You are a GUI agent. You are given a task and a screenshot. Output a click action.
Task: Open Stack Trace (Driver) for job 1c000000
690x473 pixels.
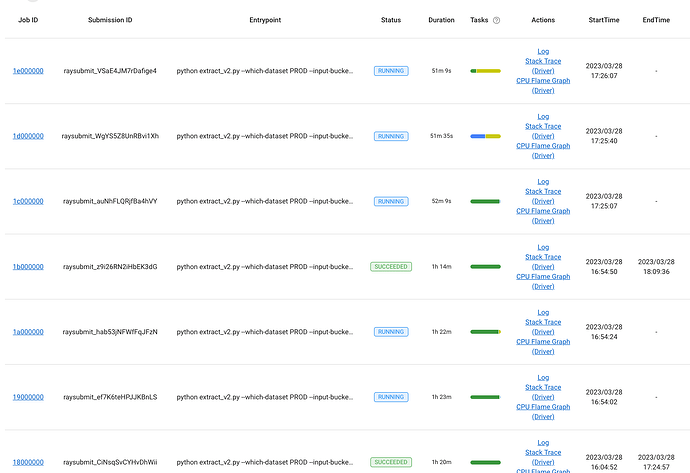point(543,196)
